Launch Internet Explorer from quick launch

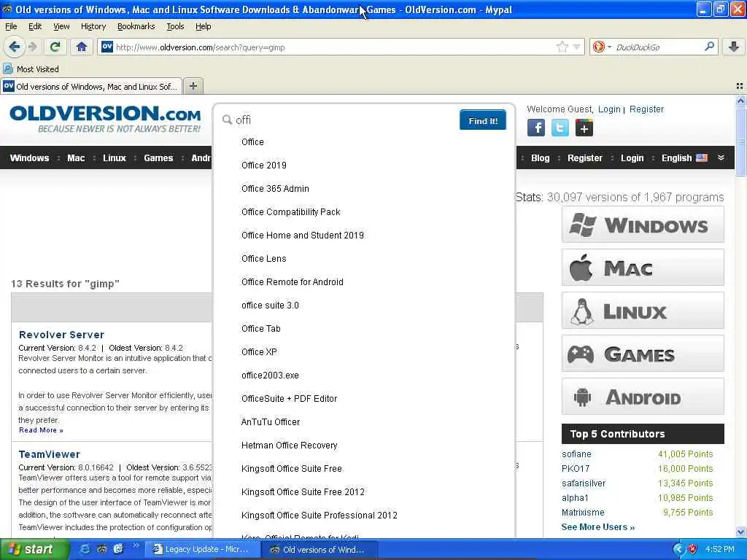click(x=85, y=549)
